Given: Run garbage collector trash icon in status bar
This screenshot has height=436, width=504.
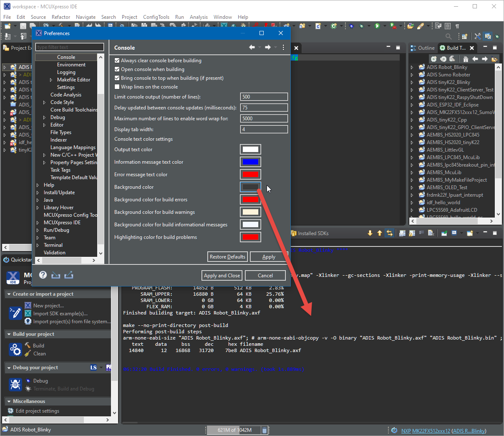Looking at the screenshot, I should (265, 430).
